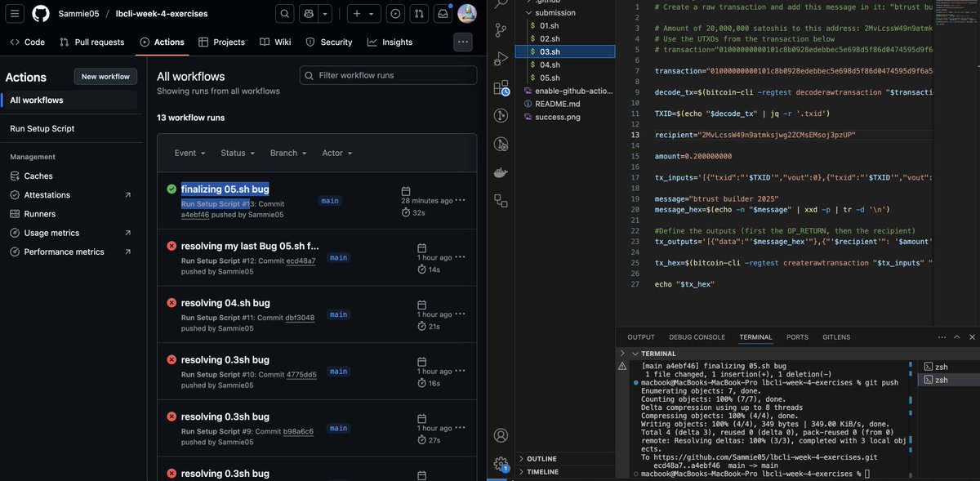Switch to the Projects tab
Screen dimensions: 980x481
(221, 42)
